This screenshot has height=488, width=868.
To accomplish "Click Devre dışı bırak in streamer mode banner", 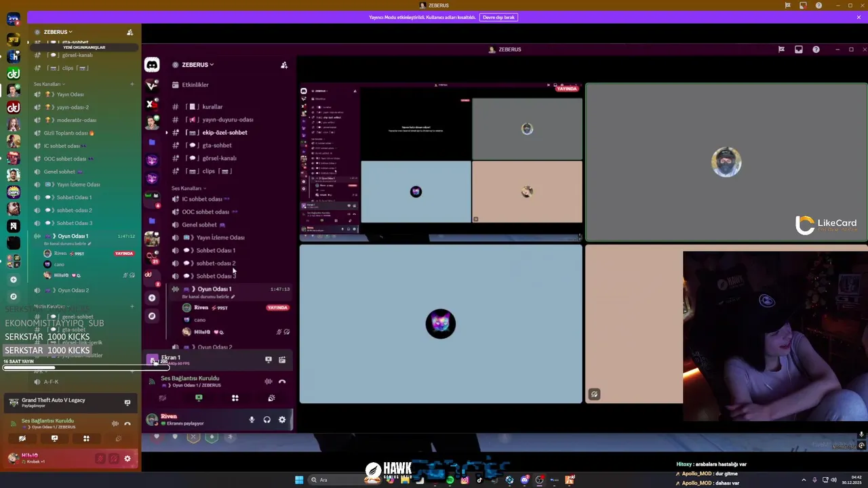I will coord(499,17).
